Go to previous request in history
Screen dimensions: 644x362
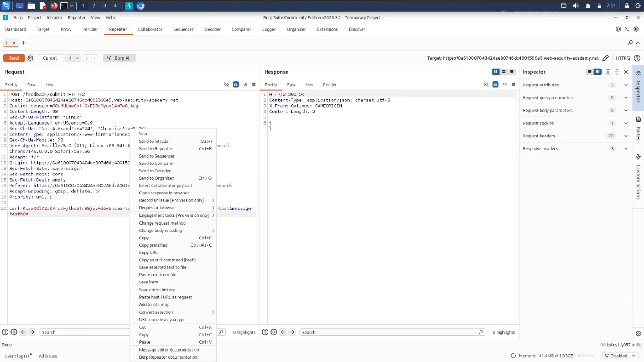70,58
